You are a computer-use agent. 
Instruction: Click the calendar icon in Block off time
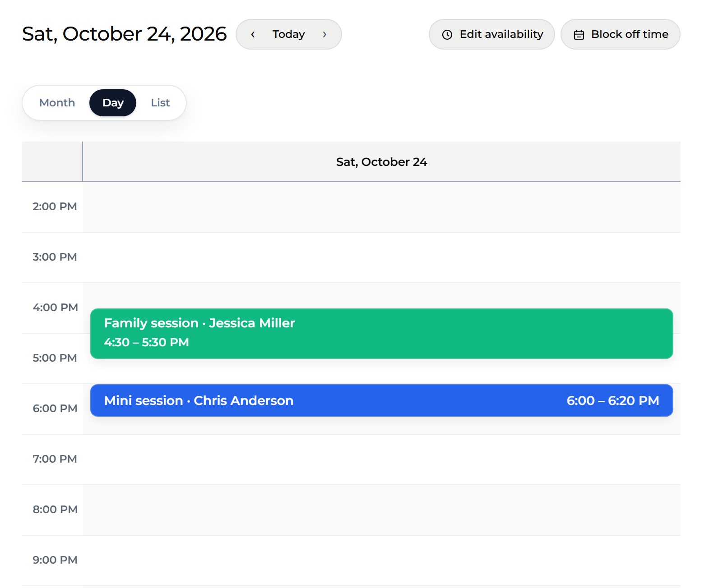579,35
